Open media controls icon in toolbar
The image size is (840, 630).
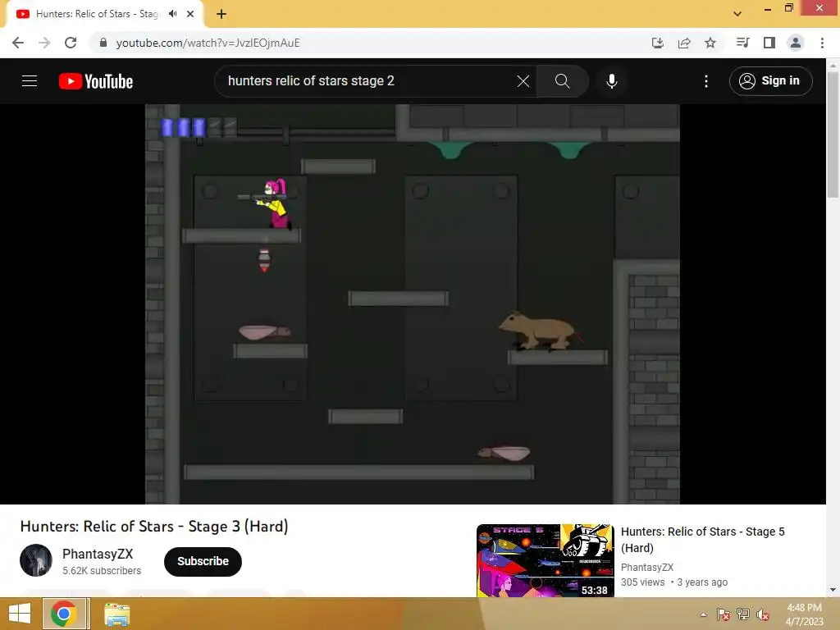point(742,43)
